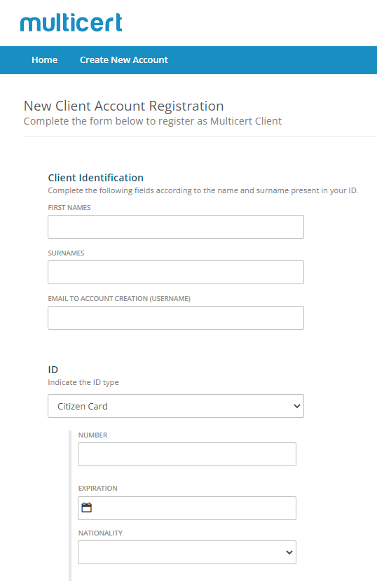This screenshot has height=588, width=377.
Task: Open the calendar icon in Expiration field
Action: (x=87, y=507)
